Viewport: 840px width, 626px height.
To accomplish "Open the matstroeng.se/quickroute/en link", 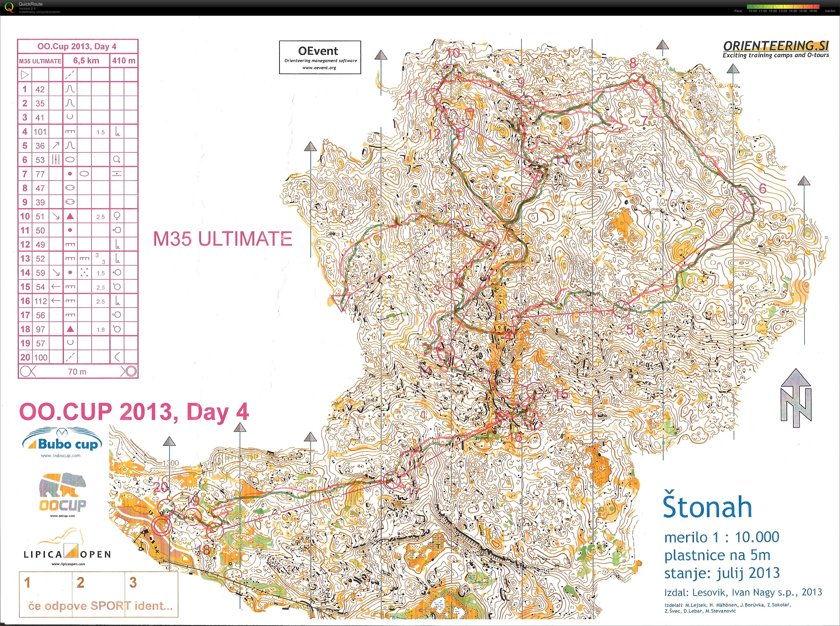I will [39, 12].
